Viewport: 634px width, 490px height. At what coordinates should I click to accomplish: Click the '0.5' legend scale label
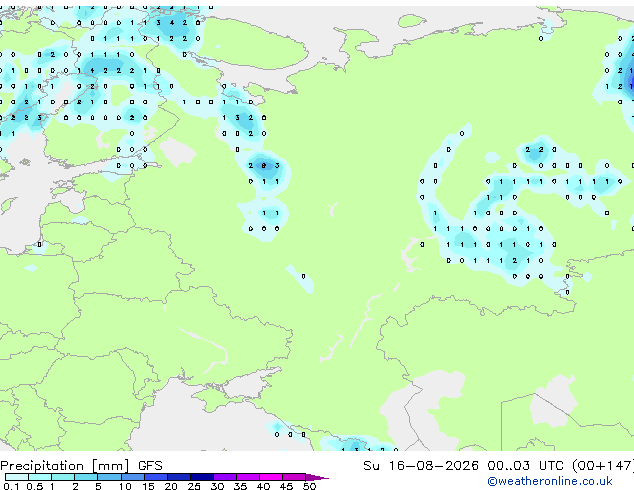tap(35, 486)
